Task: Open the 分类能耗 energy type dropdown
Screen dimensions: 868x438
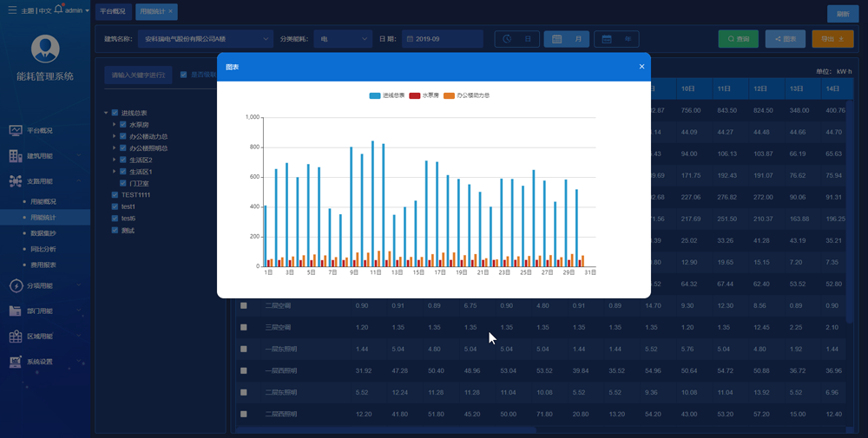Action: [343, 39]
